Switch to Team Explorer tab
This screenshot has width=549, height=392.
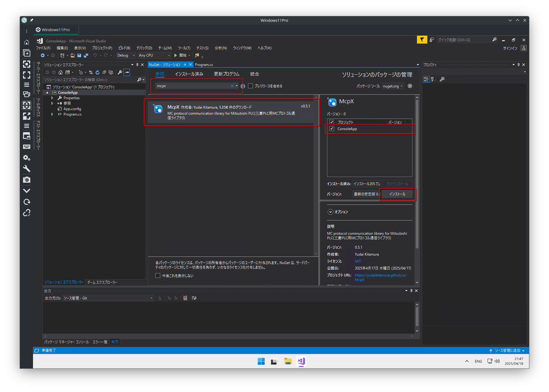(x=102, y=282)
